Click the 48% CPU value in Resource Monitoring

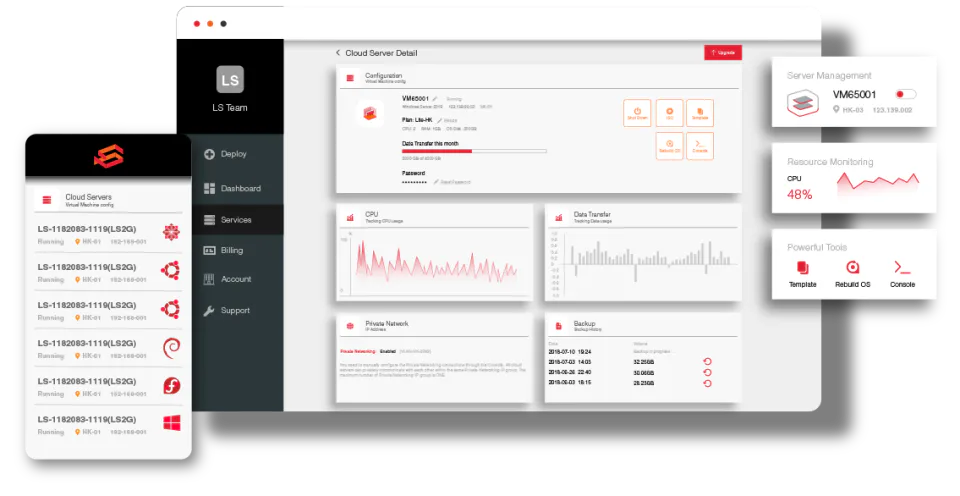point(800,195)
